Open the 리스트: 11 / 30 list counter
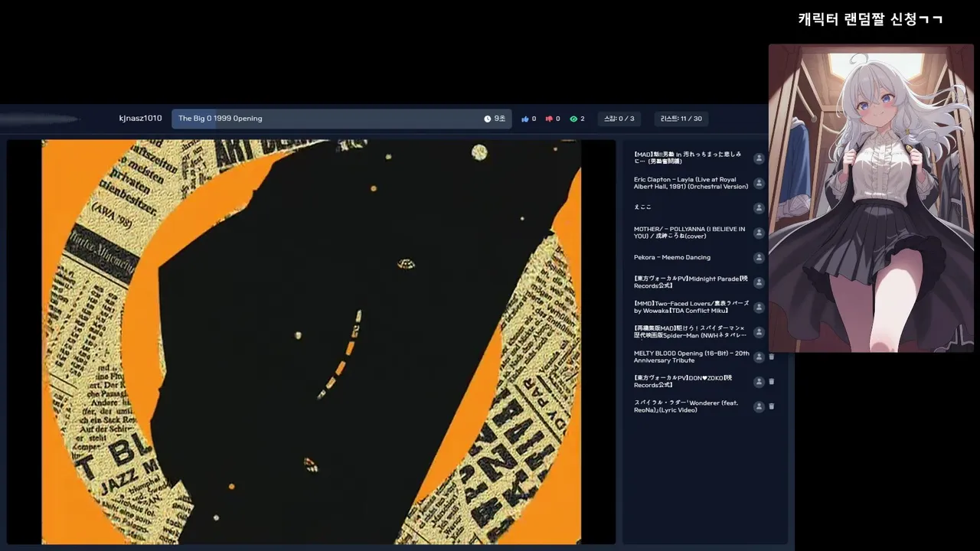The height and width of the screenshot is (551, 980). [x=681, y=119]
